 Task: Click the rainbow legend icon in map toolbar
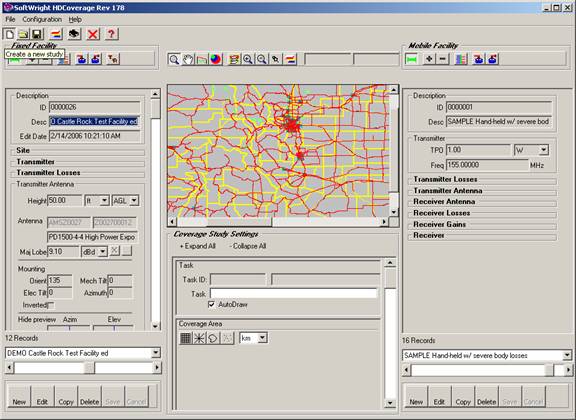click(290, 59)
